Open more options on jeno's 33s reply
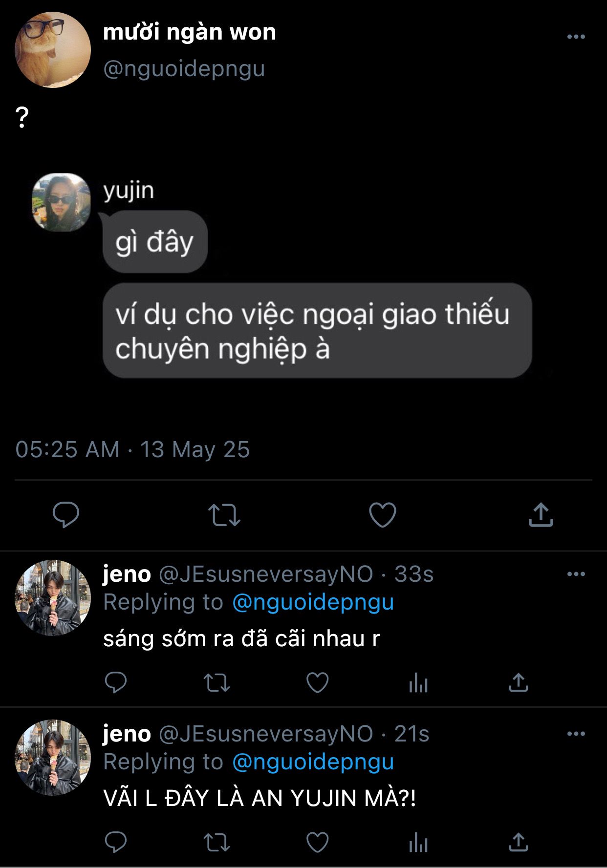Viewport: 607px width, 868px height. [x=576, y=574]
